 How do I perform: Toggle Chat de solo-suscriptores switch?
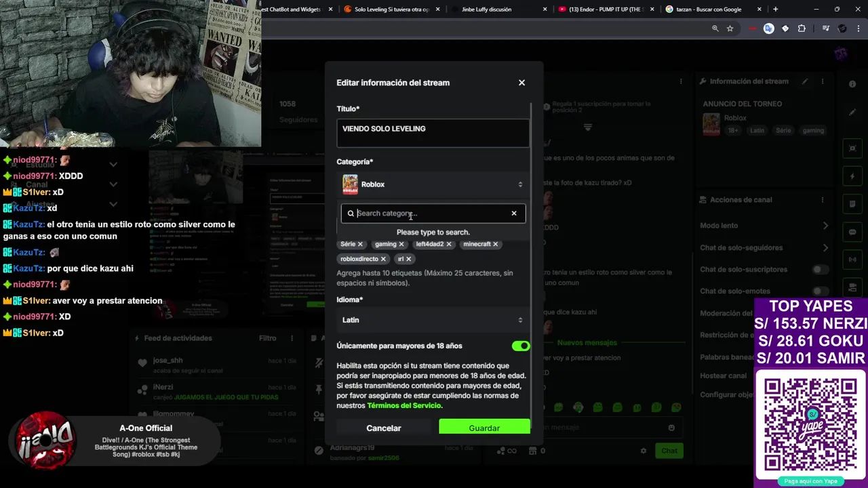point(821,270)
